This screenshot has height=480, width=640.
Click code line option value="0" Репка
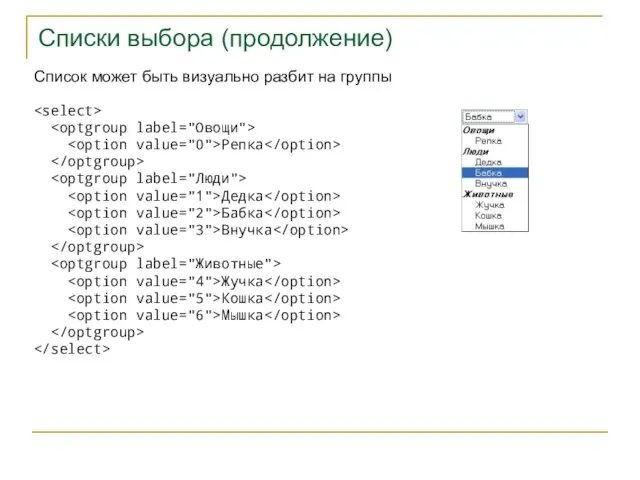pos(204,145)
